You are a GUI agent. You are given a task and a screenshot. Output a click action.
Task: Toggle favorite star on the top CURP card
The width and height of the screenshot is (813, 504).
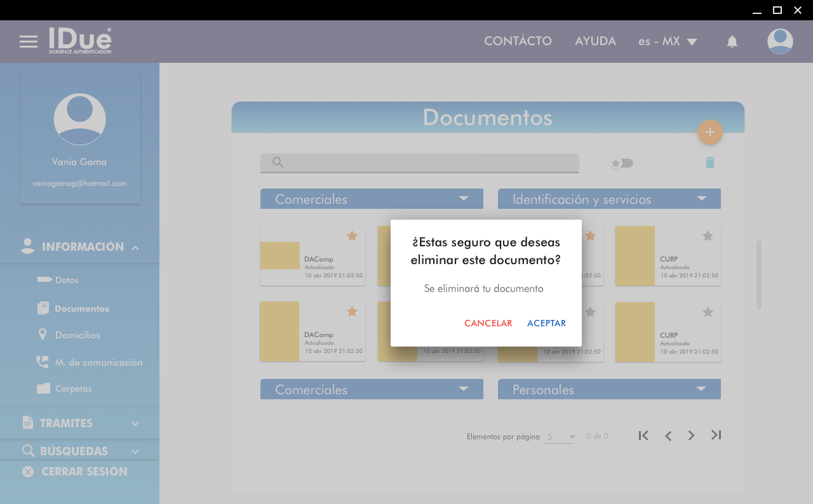pyautogui.click(x=708, y=236)
